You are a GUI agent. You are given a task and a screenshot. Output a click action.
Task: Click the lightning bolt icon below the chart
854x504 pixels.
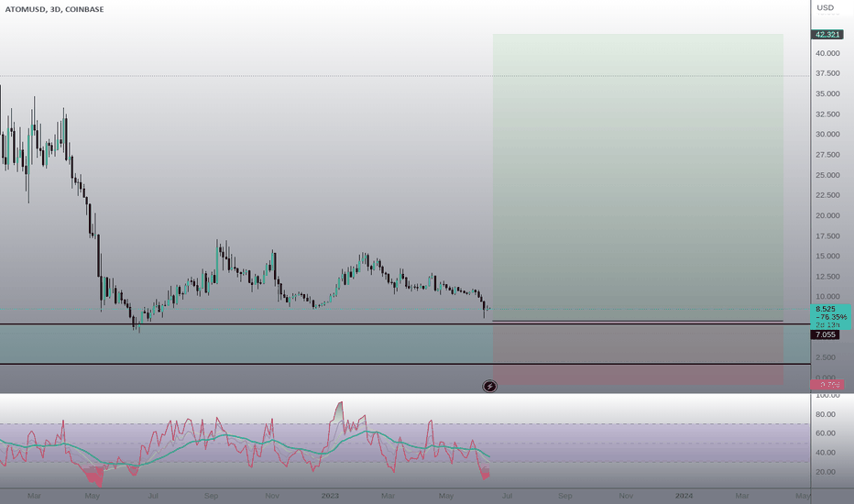[489, 387]
